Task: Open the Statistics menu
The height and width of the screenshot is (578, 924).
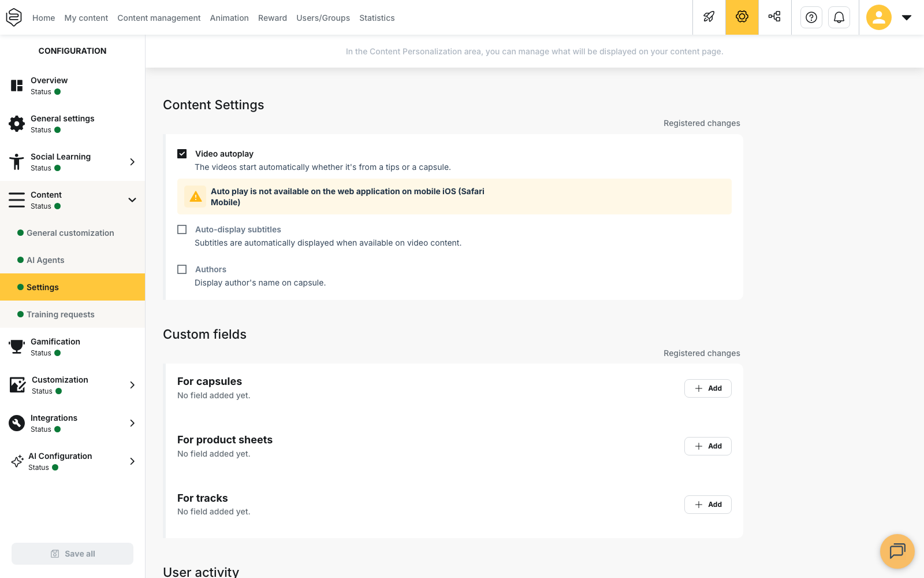Action: click(377, 18)
